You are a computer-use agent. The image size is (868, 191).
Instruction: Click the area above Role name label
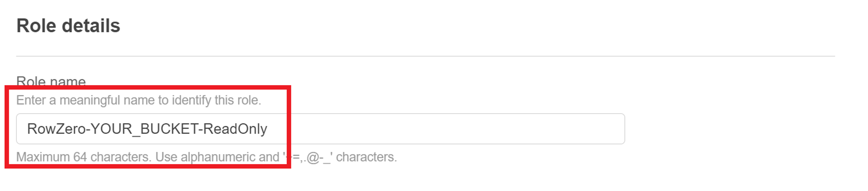tap(135, 67)
